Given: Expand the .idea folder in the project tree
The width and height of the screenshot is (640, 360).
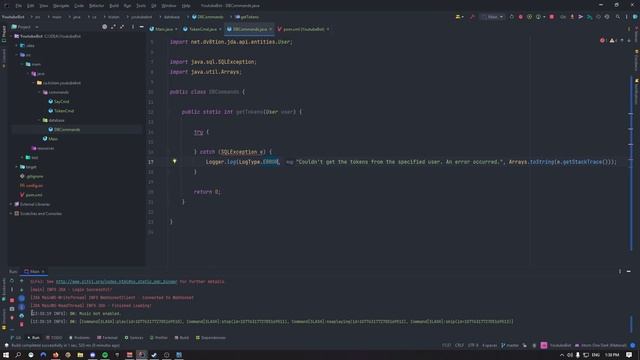Looking at the screenshot, I should (x=17, y=45).
